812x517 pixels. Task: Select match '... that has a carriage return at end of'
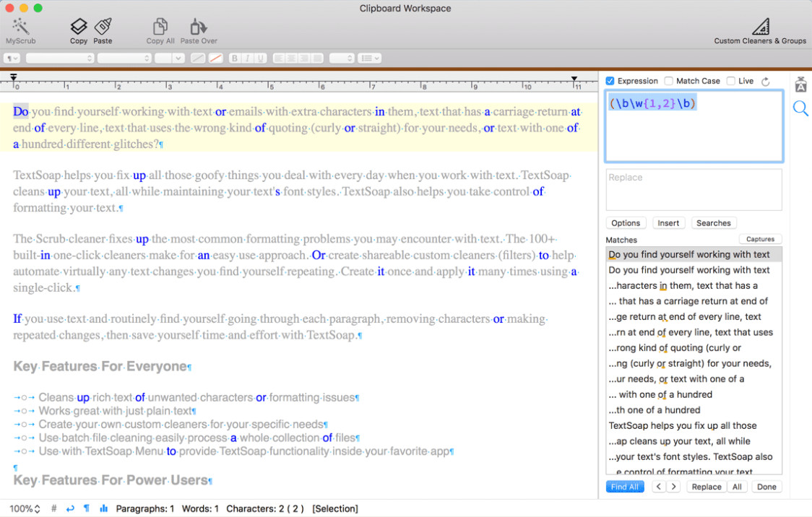pyautogui.click(x=694, y=301)
